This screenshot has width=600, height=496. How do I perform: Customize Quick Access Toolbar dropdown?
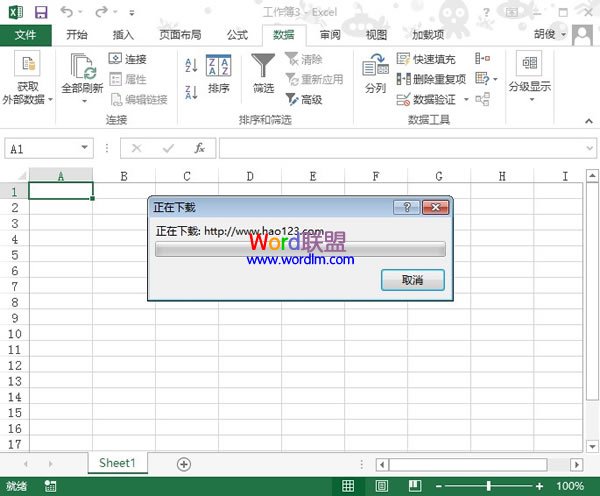pos(132,13)
